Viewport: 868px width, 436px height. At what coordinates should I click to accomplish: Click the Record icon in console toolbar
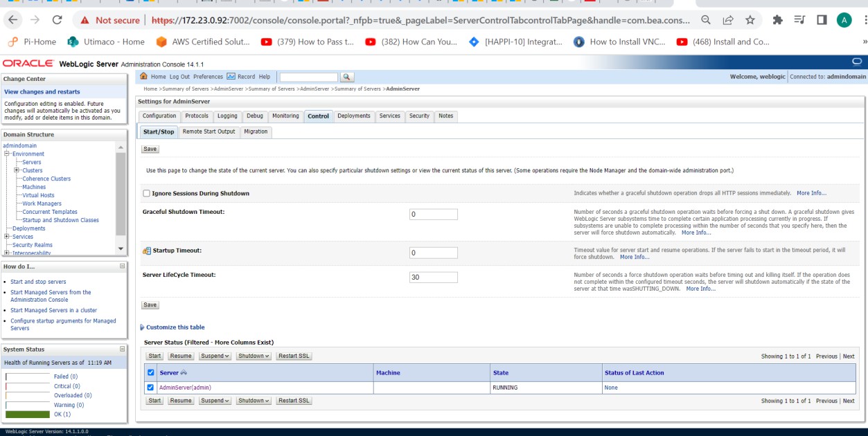click(x=231, y=76)
